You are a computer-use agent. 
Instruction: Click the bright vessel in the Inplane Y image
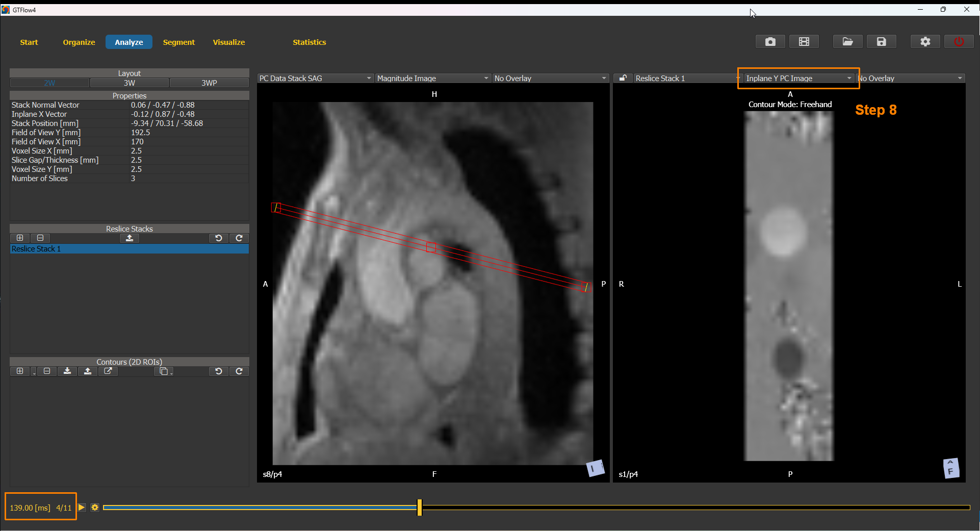[783, 231]
